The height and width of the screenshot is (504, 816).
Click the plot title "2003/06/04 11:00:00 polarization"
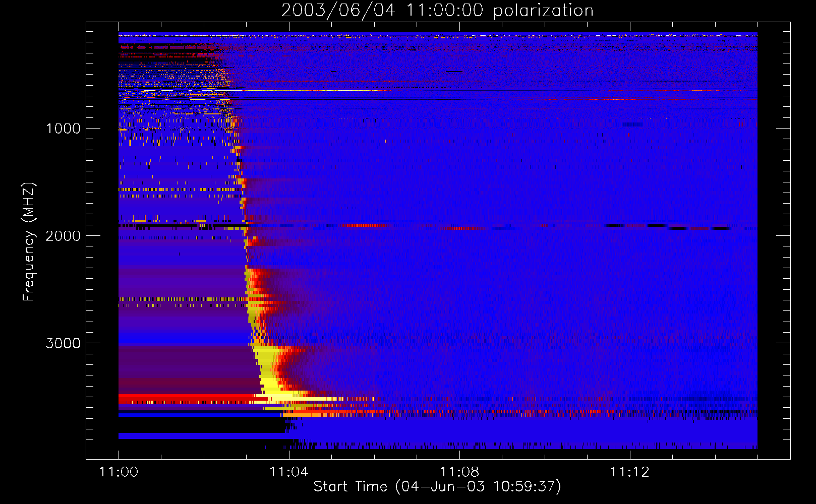[437, 11]
